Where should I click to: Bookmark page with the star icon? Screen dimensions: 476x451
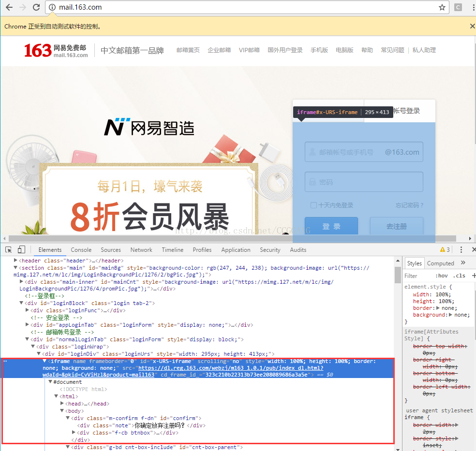[x=442, y=7]
